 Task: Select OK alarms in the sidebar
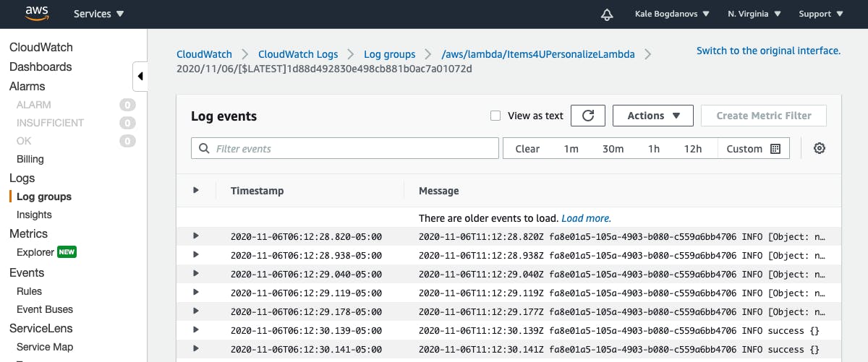click(24, 141)
